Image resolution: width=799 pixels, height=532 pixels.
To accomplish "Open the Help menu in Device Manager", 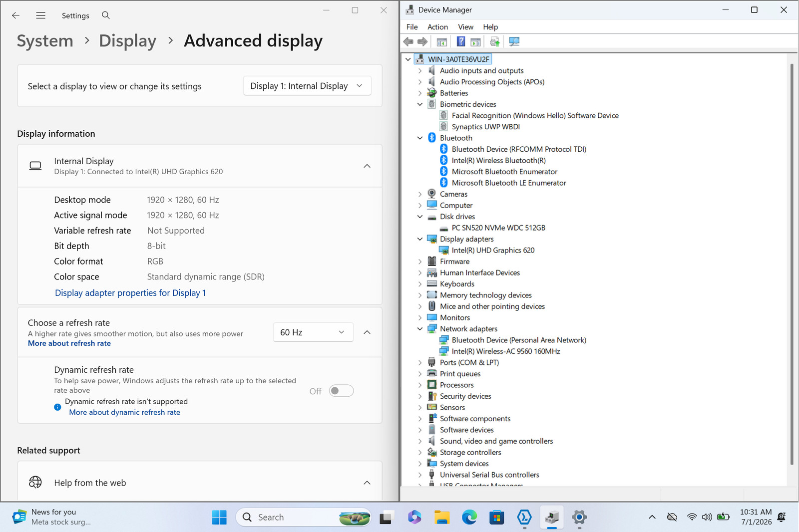I will tap(490, 27).
